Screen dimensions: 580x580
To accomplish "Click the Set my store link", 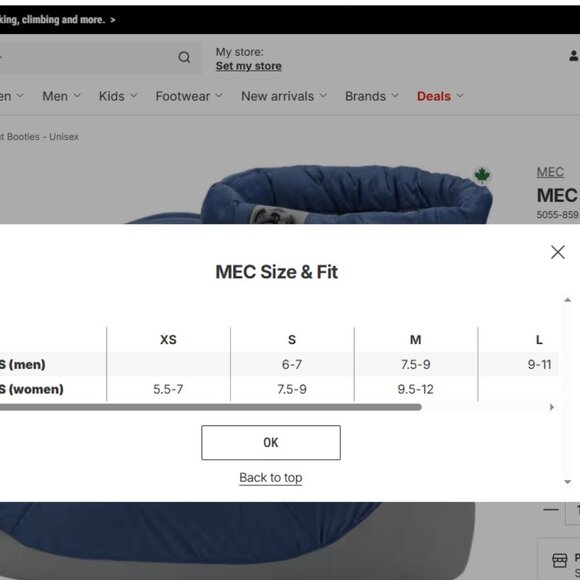I will (x=249, y=66).
